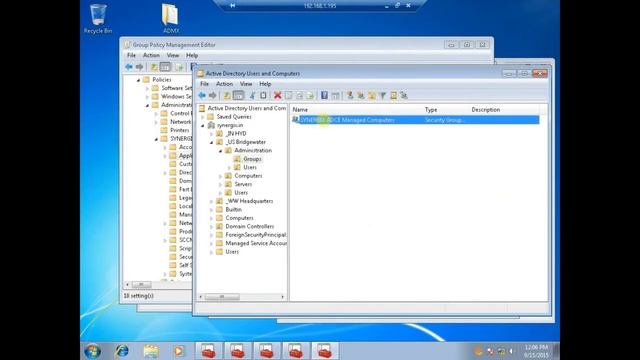The height and width of the screenshot is (360, 640).
Task: Select the Recycle Bin desktop icon
Action: coord(98,18)
